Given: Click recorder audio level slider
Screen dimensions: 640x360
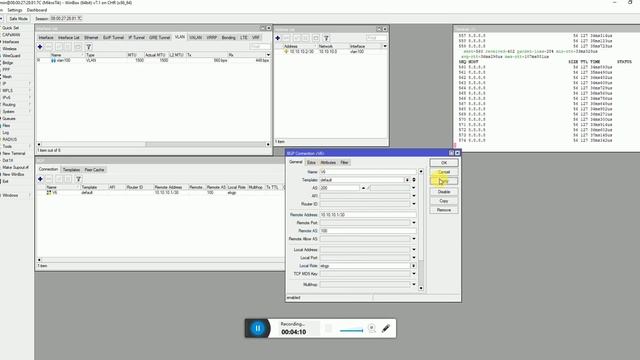Looking at the screenshot, I should coord(351,330).
